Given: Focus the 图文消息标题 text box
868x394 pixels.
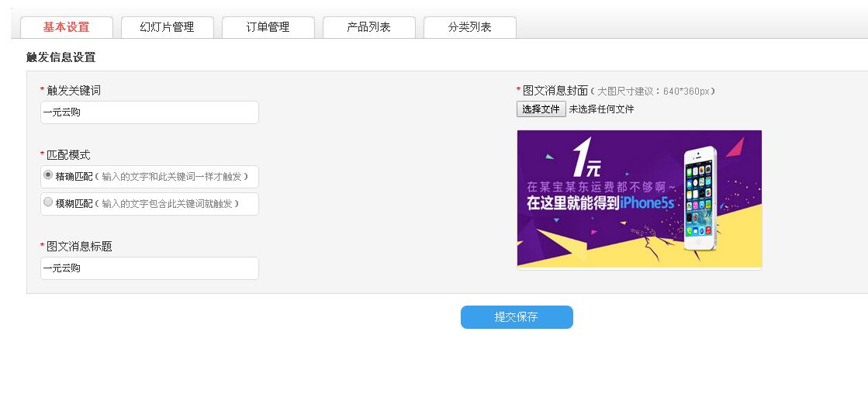Looking at the screenshot, I should pyautogui.click(x=149, y=268).
